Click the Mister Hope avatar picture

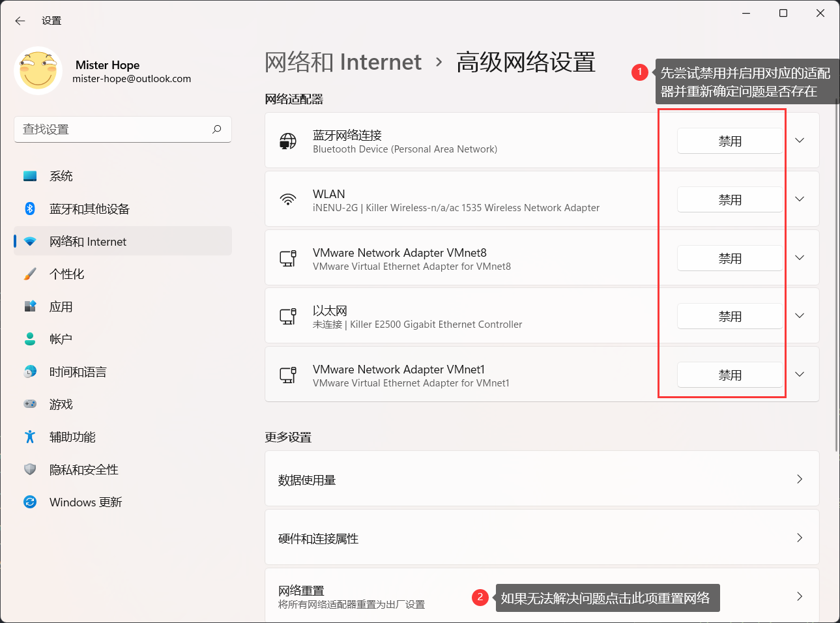click(38, 71)
